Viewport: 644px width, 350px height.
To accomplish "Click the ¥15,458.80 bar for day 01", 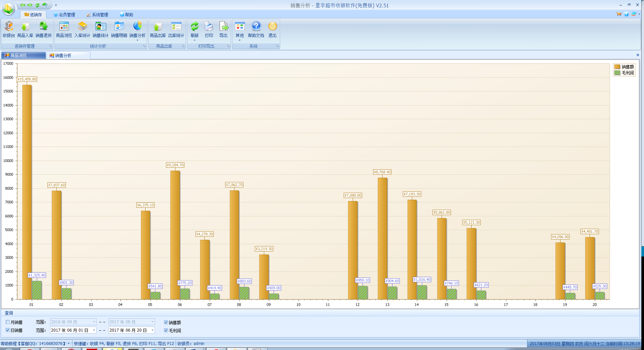I will (x=27, y=192).
